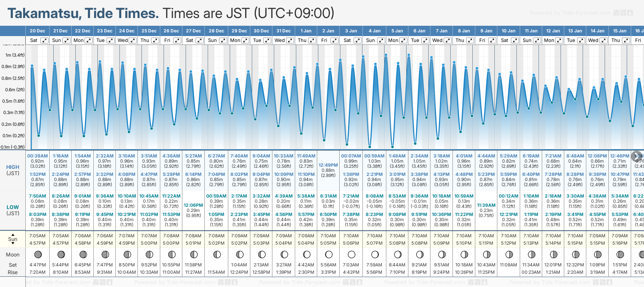644x287 pixels.
Task: Open the enlarged view for Thursday 8 Jan
Action: [470, 40]
